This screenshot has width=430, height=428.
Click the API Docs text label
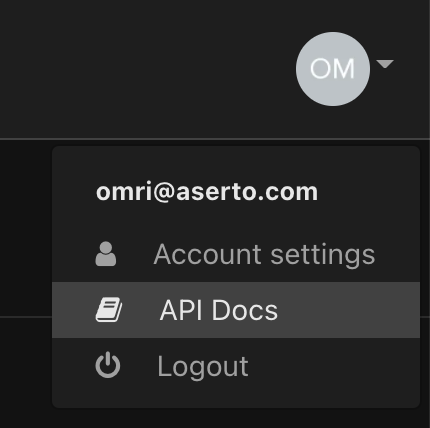tap(219, 310)
